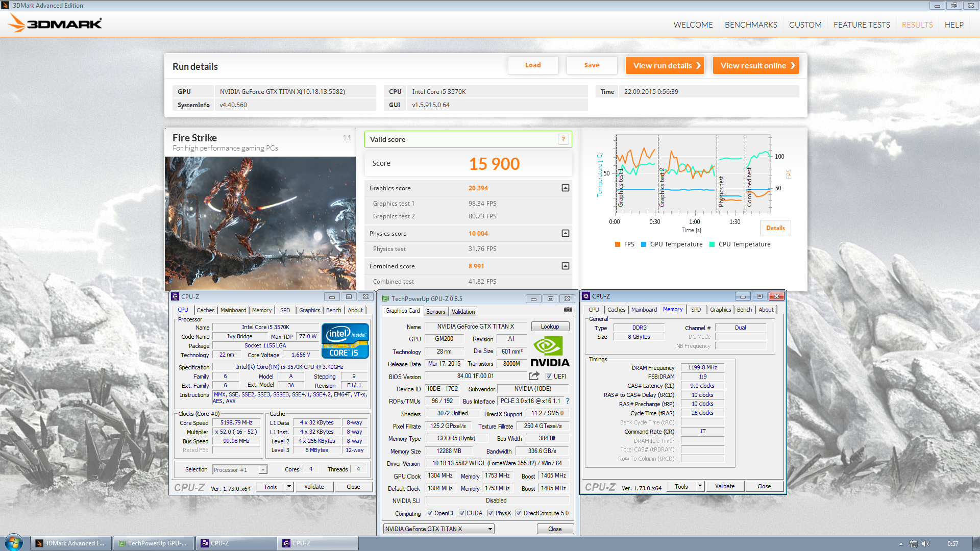Open the Tools dropdown arrow in the Memory CPU-Z window
Viewport: 980px width, 551px height.
700,486
